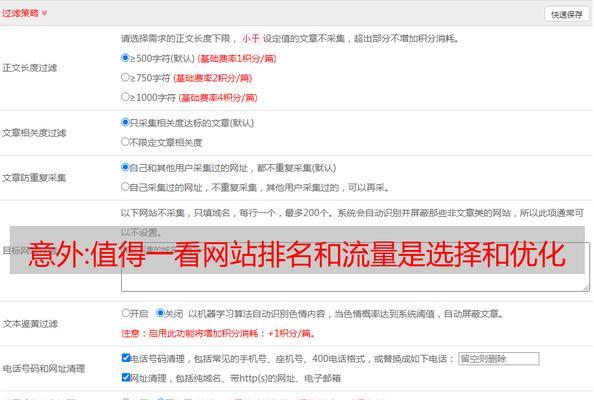Toggle the 网址清理 checkbox
This screenshot has width=594, height=400.
[x=126, y=377]
